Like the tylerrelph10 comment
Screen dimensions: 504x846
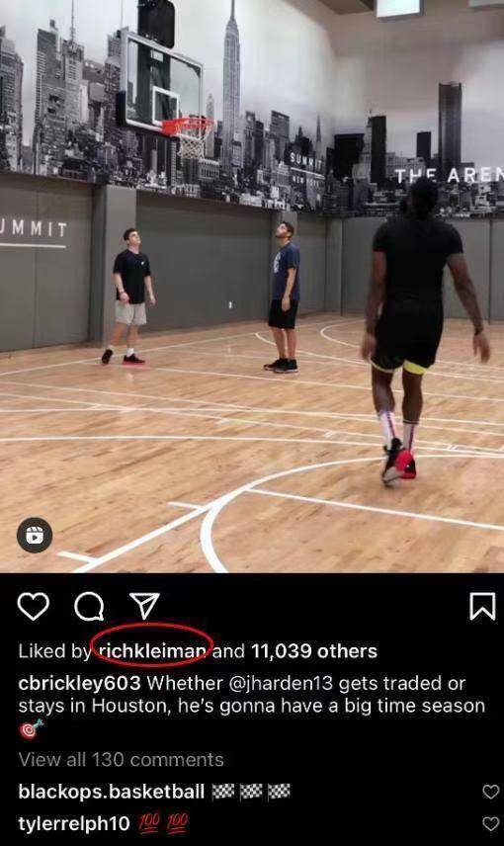click(x=490, y=824)
